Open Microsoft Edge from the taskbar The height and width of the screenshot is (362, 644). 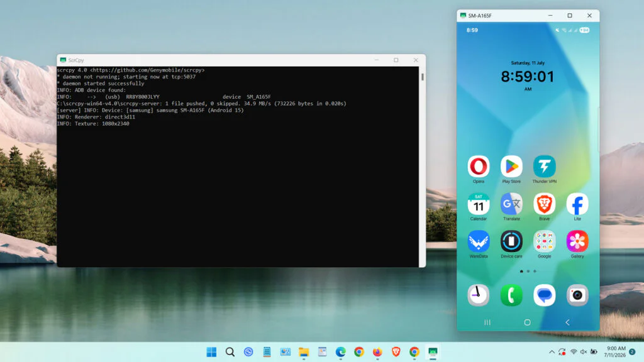[340, 352]
